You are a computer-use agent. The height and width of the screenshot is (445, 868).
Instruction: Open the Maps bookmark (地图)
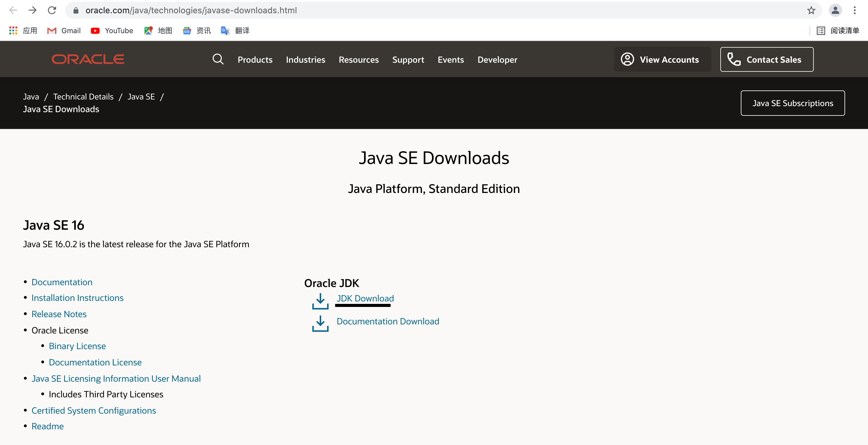[x=158, y=31]
